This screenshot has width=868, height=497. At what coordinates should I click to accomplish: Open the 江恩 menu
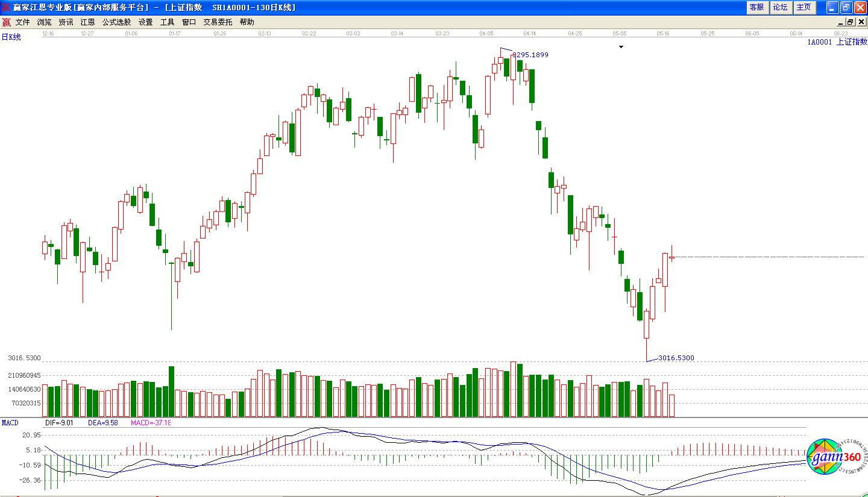click(x=87, y=22)
